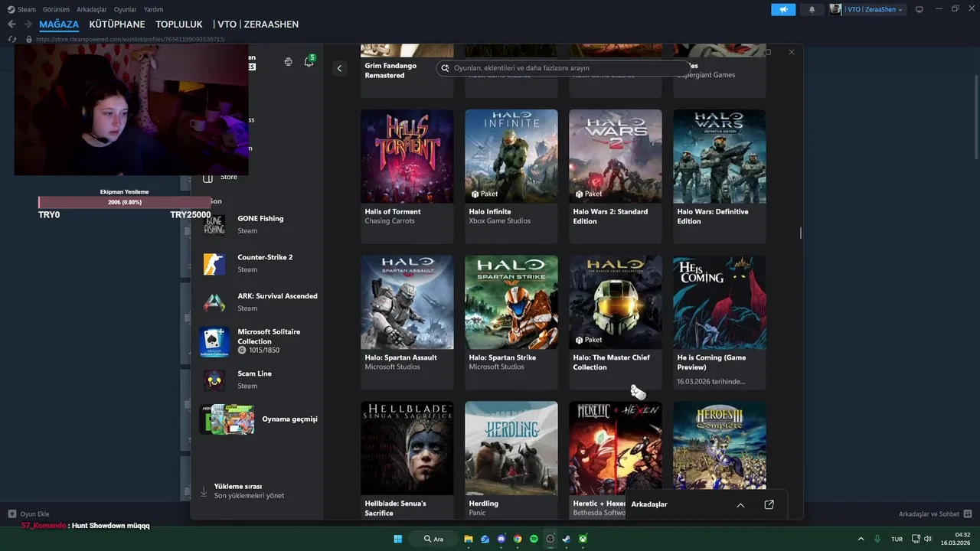Viewport: 980px width, 551px height.
Task: Select Counter-Strike 2 in Xbox sidebar
Action: 259,263
